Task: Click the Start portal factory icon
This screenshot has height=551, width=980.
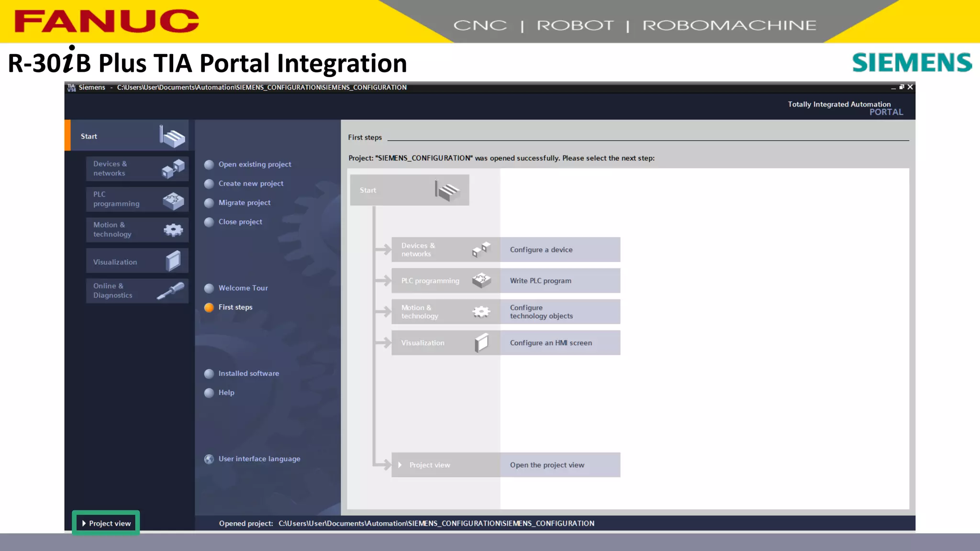Action: pos(172,136)
